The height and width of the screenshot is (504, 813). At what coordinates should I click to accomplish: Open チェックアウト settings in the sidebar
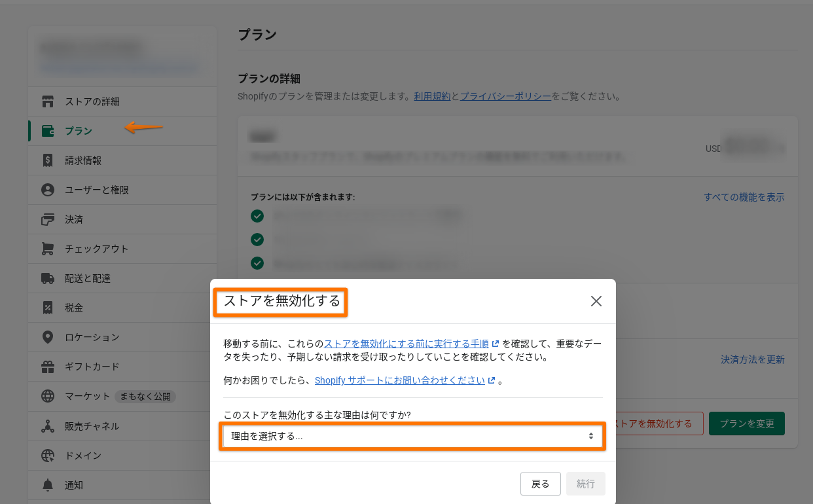point(122,249)
